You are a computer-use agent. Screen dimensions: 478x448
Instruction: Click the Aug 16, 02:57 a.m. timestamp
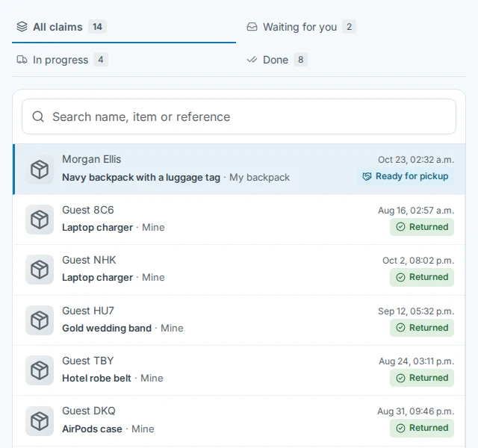pyautogui.click(x=416, y=211)
